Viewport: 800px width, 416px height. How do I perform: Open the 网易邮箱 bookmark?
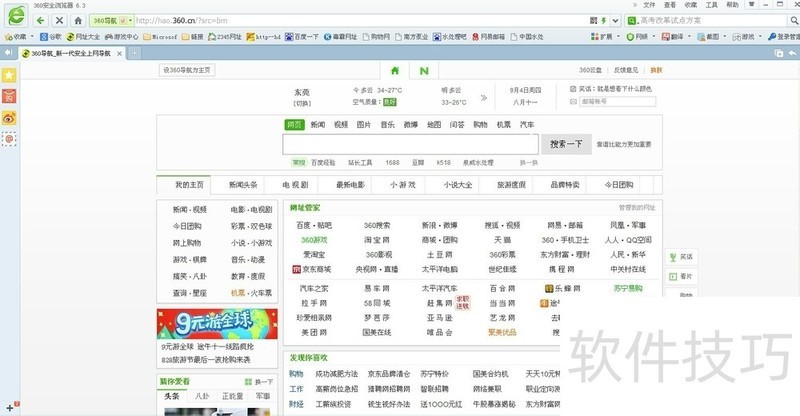pyautogui.click(x=489, y=37)
